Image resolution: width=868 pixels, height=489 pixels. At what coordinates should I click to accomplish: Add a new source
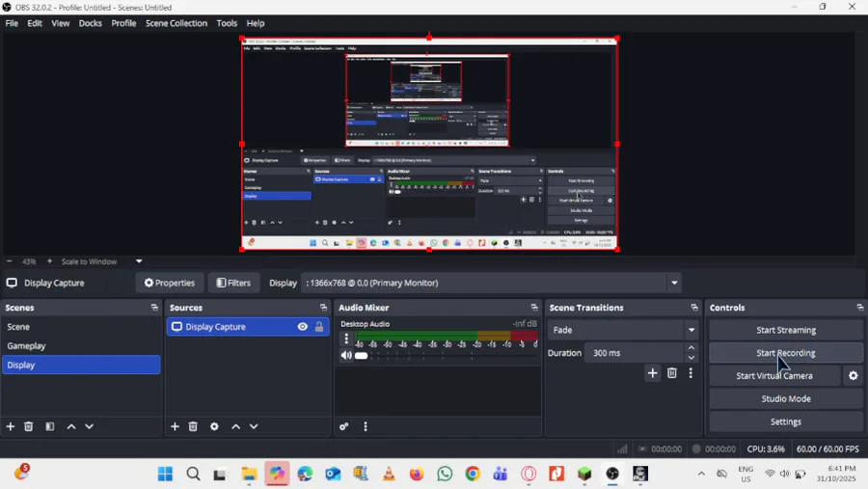[x=175, y=426]
